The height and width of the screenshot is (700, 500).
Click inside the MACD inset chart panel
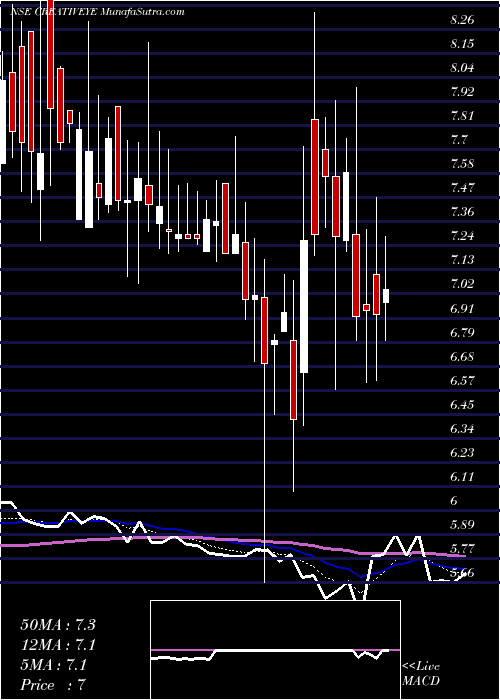click(x=275, y=650)
